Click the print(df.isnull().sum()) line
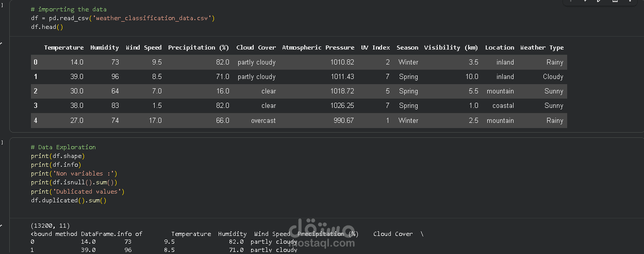 click(x=74, y=182)
